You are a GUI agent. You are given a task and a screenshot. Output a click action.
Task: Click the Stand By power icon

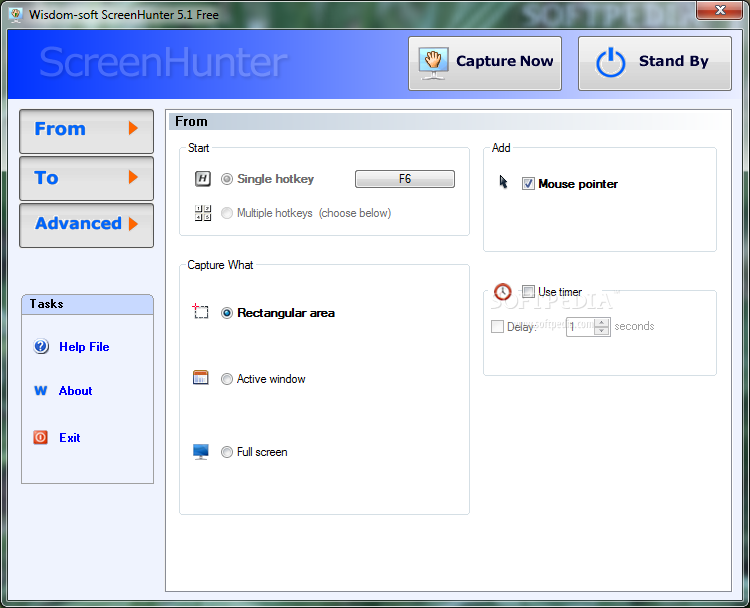click(x=610, y=63)
